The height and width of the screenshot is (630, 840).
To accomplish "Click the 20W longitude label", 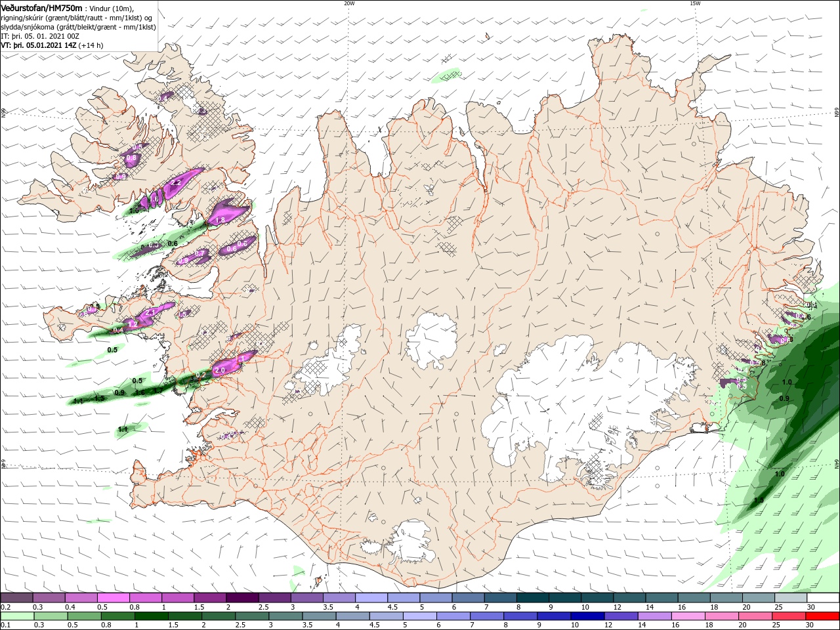I will (349, 3).
